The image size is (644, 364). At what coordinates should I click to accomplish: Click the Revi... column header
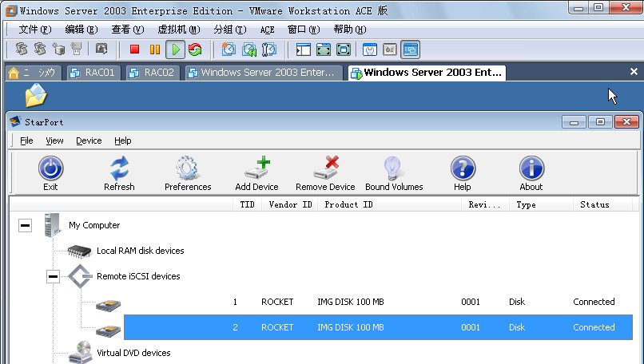click(x=485, y=204)
